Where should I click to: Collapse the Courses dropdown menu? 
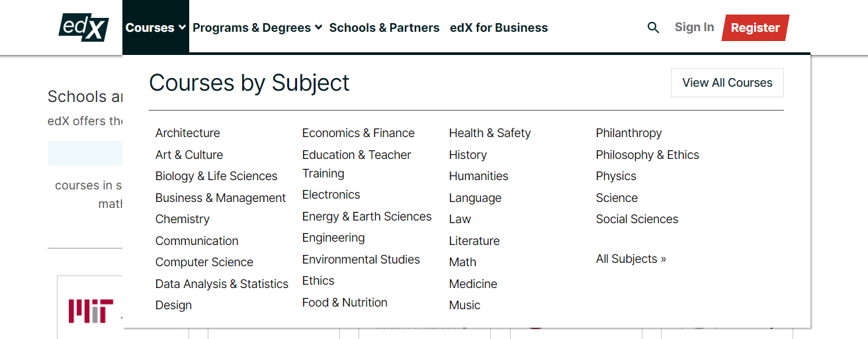tap(155, 28)
